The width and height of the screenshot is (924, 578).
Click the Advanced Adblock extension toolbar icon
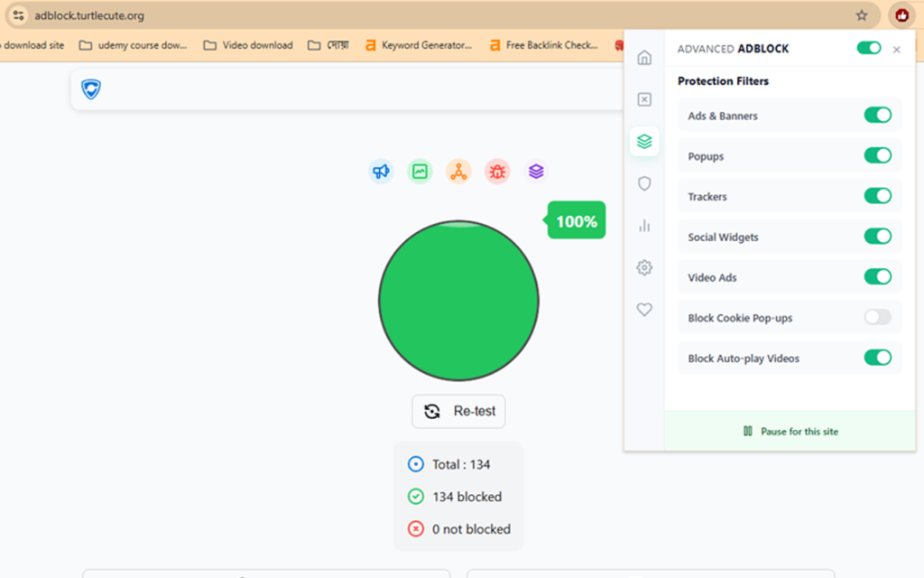pyautogui.click(x=901, y=15)
